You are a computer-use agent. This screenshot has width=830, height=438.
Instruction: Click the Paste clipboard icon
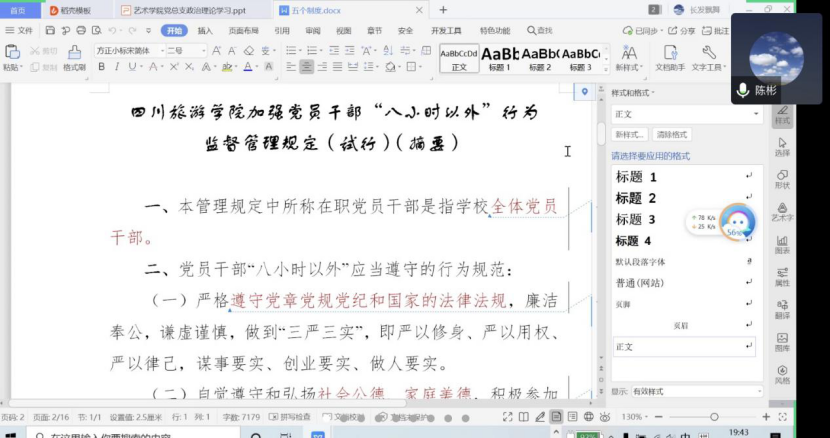(x=12, y=52)
